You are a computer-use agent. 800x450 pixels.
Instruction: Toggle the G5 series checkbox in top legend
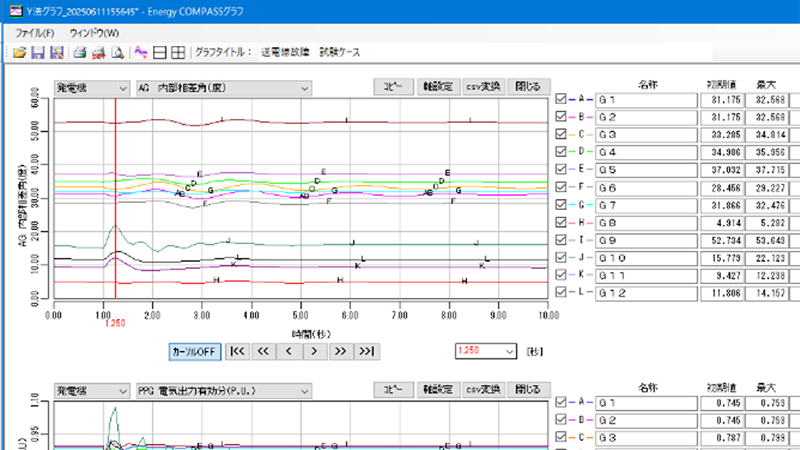(560, 170)
